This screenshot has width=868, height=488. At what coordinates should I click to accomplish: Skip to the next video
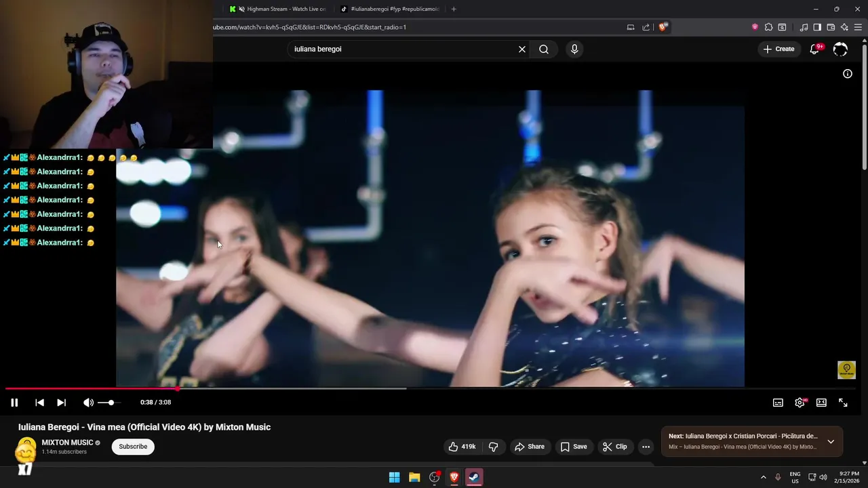[61, 403]
